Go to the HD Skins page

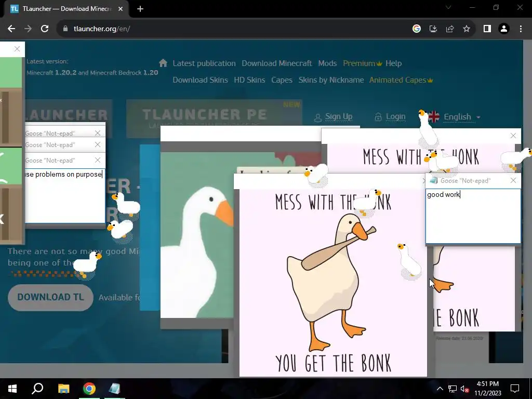249,80
